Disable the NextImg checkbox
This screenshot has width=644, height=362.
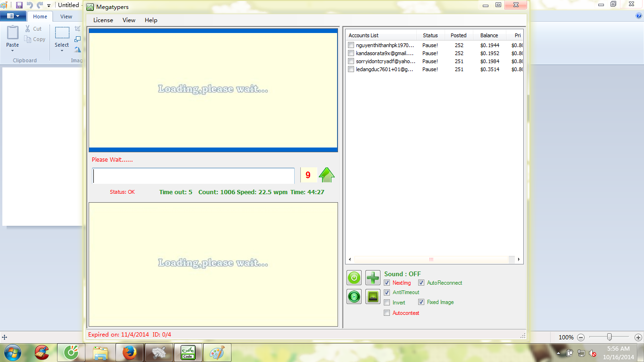click(387, 283)
